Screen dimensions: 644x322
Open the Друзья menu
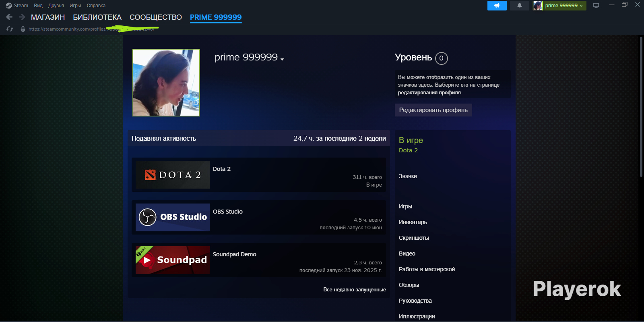pos(56,6)
